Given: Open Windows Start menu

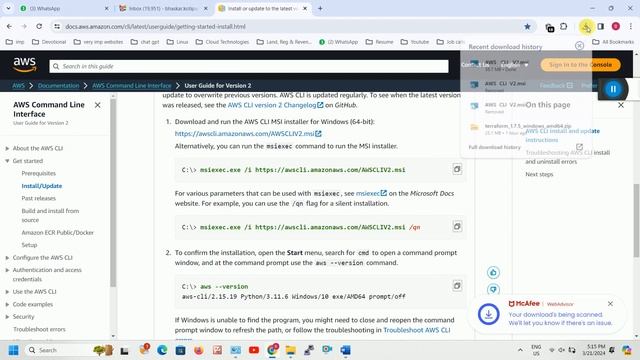Looking at the screenshot, I should pyautogui.click(x=13, y=350).
